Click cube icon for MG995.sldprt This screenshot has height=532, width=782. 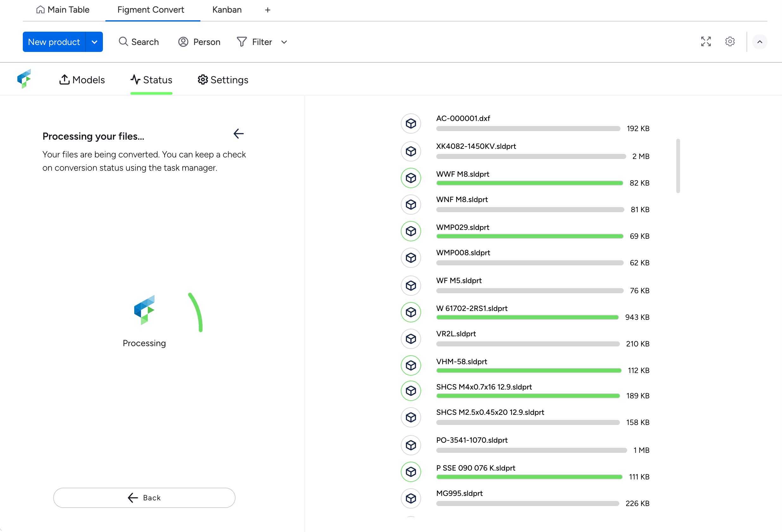click(x=411, y=498)
